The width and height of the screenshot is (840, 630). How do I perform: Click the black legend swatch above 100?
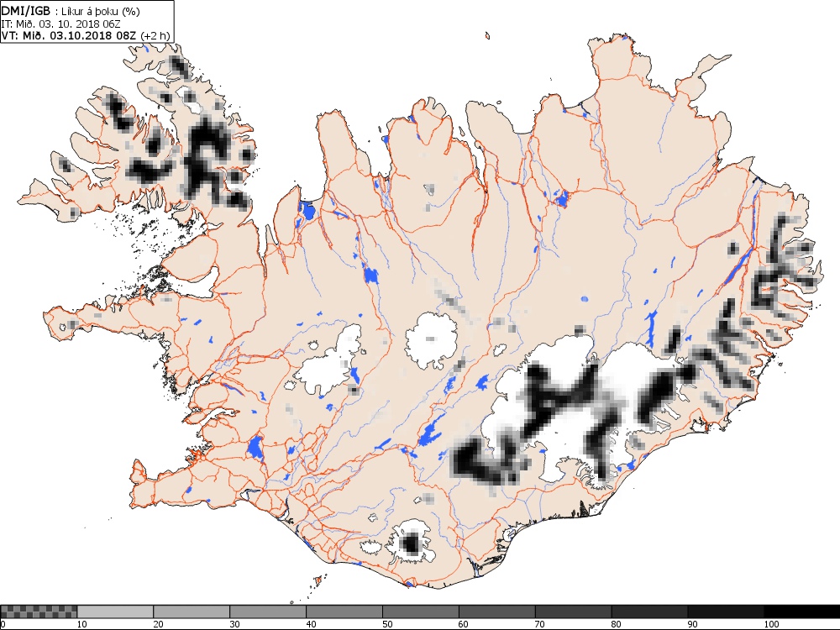point(801,612)
